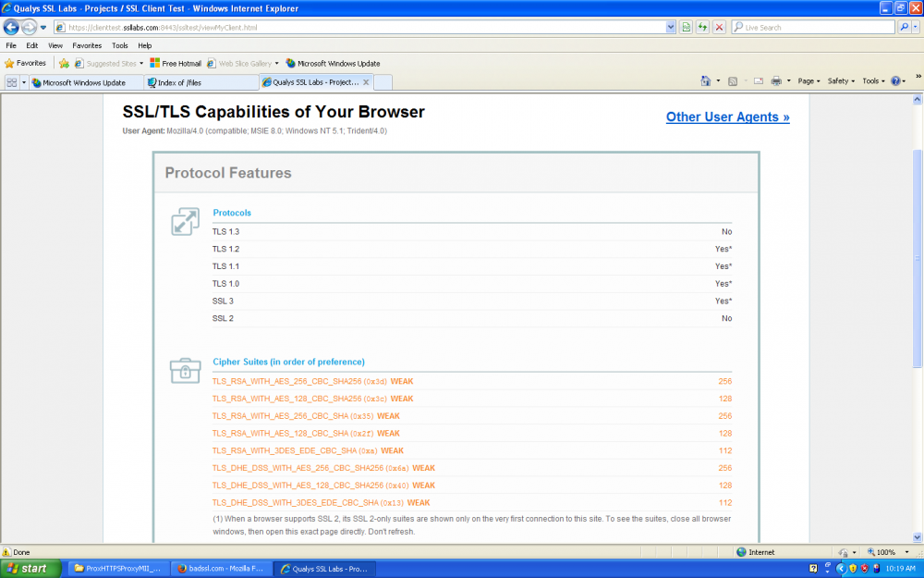Click the Refresh icon beside address bar

click(x=701, y=27)
